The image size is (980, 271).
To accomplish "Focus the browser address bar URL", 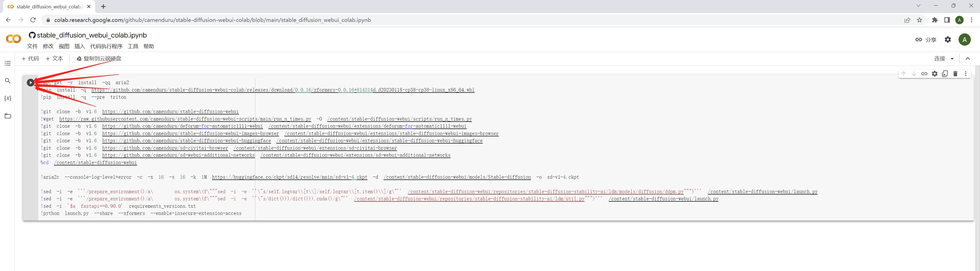I will pyautogui.click(x=212, y=20).
